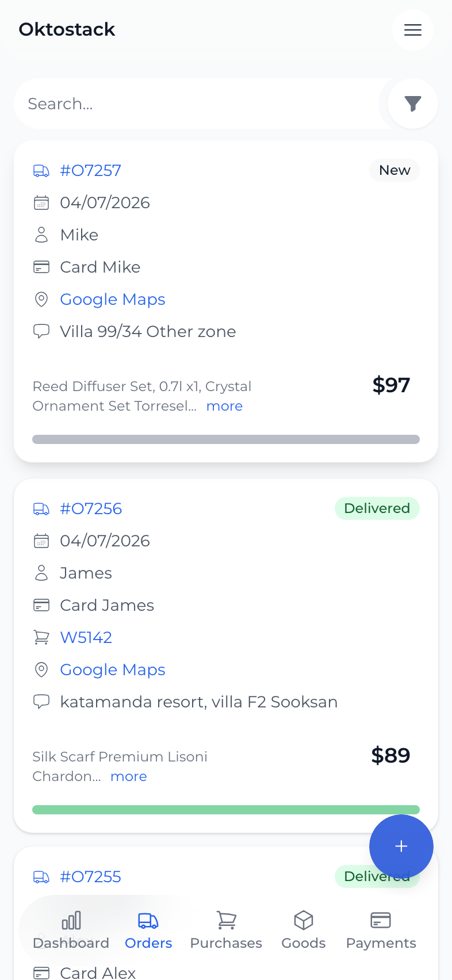This screenshot has height=980, width=452.
Task: Click the truck icon beside order #O7257
Action: point(41,171)
